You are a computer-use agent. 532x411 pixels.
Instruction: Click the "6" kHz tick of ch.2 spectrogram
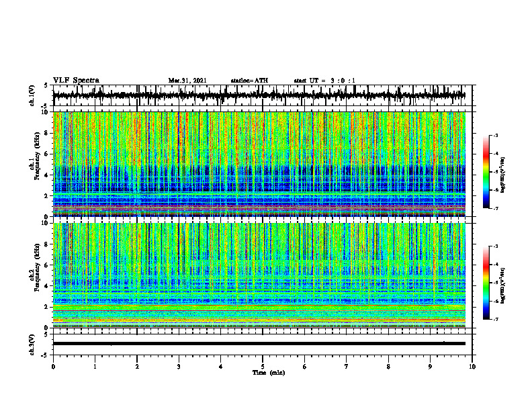[47, 265]
